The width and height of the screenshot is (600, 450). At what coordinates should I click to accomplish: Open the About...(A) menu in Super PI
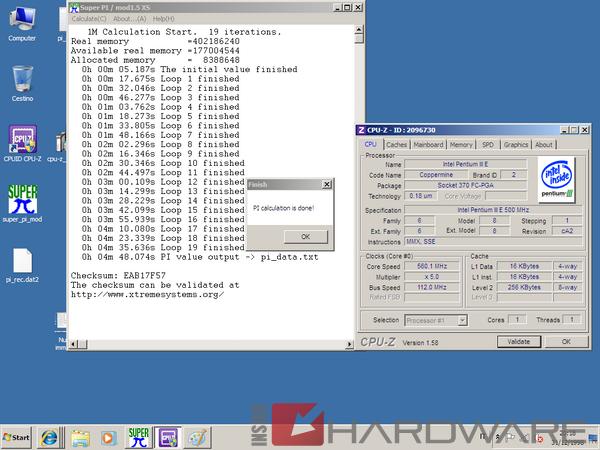click(129, 19)
